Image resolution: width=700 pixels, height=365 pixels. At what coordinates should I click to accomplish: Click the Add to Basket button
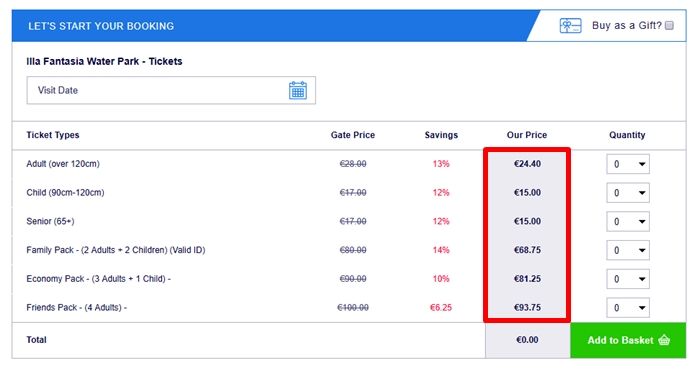point(628,340)
